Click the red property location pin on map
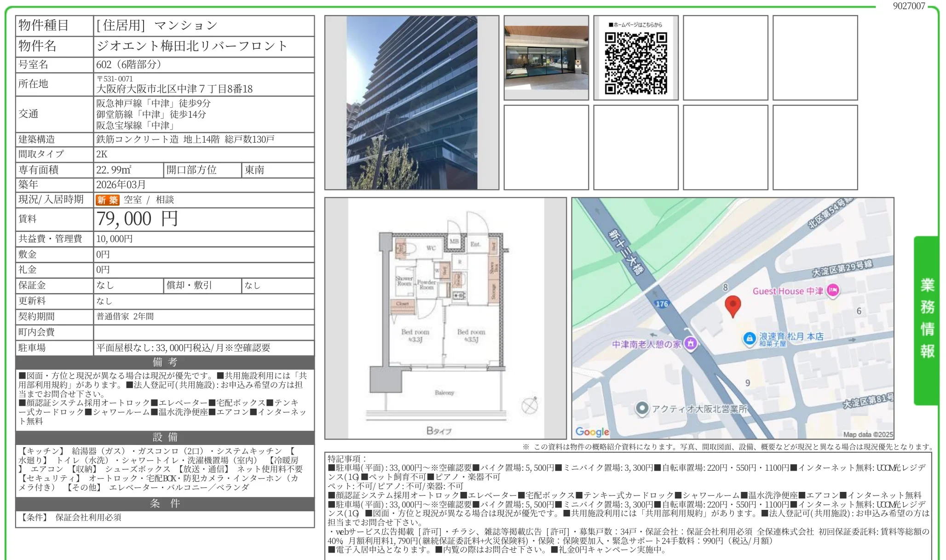Viewport: 946px width, 560px height. (x=733, y=304)
